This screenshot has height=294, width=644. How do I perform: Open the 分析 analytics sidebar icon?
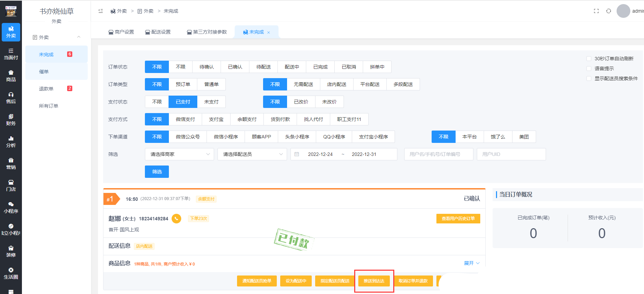[11, 142]
